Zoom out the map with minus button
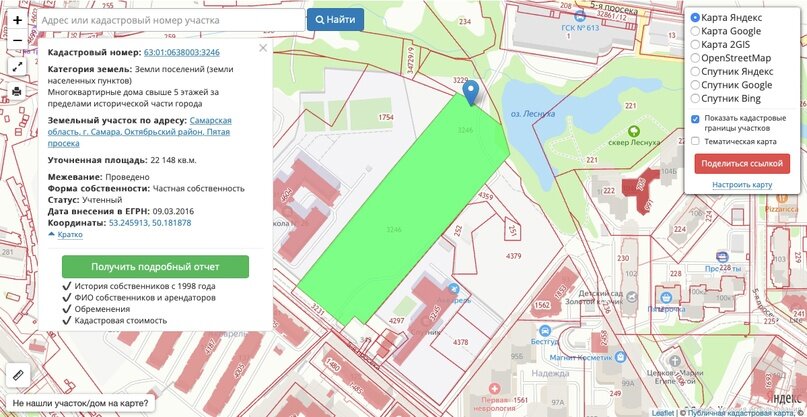The height and width of the screenshot is (417, 807). (x=17, y=40)
